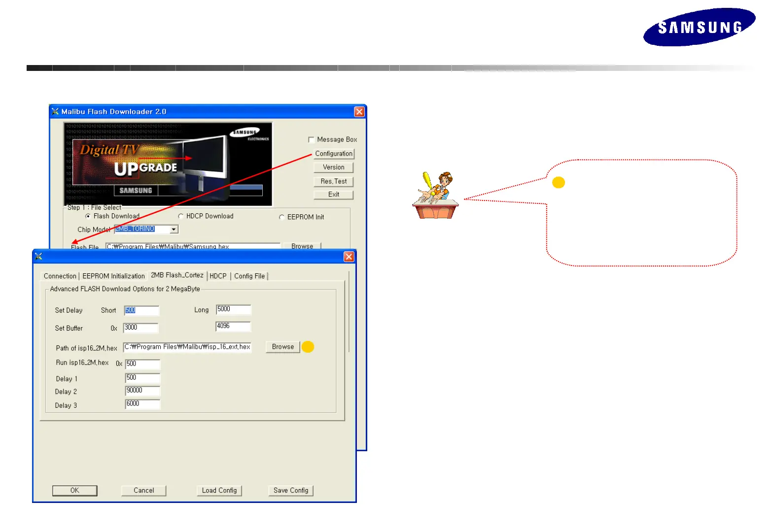
Task: Click the configuration dialog title bar icon
Action: pos(38,256)
